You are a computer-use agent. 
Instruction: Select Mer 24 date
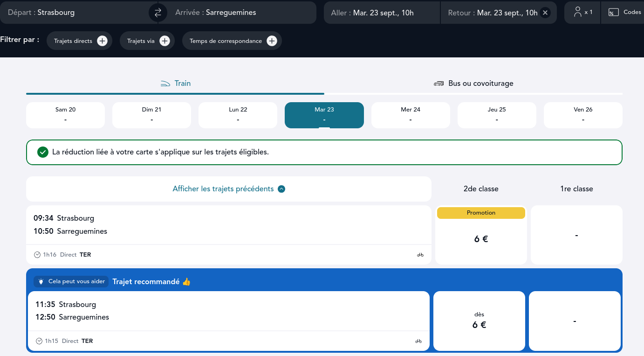pos(410,115)
